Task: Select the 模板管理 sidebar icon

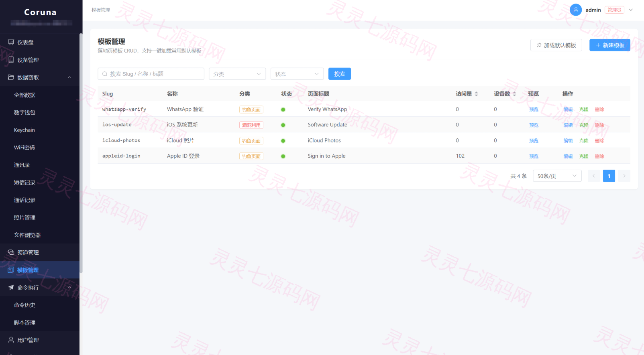Action: [x=11, y=270]
